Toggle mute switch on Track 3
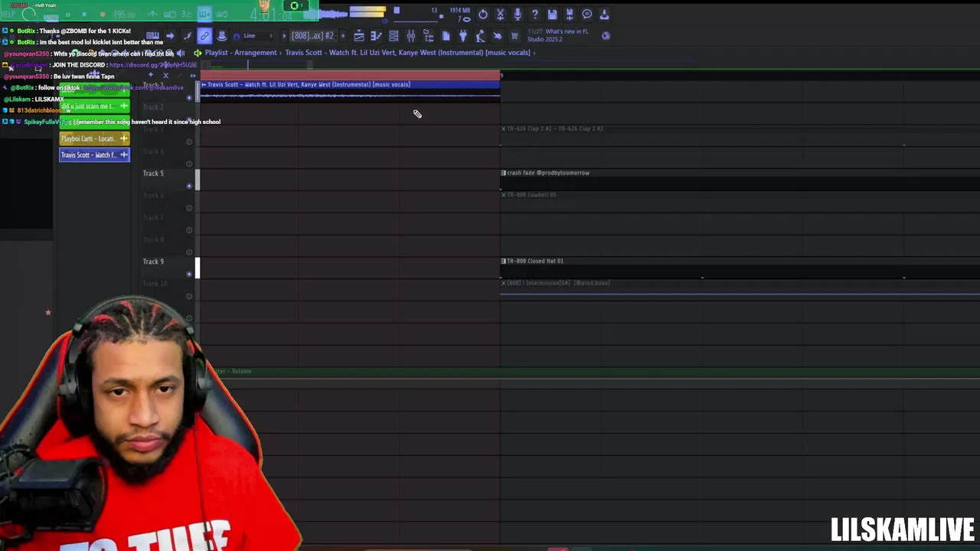The image size is (980, 551). point(189,142)
